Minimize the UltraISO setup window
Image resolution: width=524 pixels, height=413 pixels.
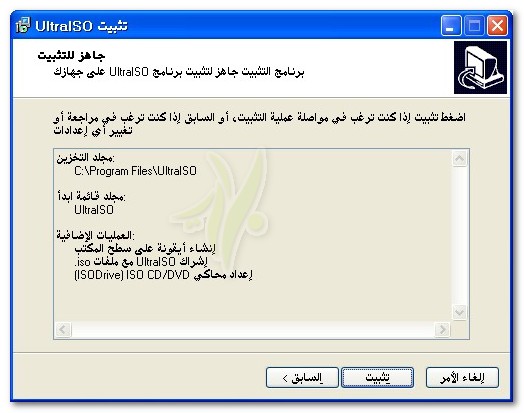(x=451, y=25)
